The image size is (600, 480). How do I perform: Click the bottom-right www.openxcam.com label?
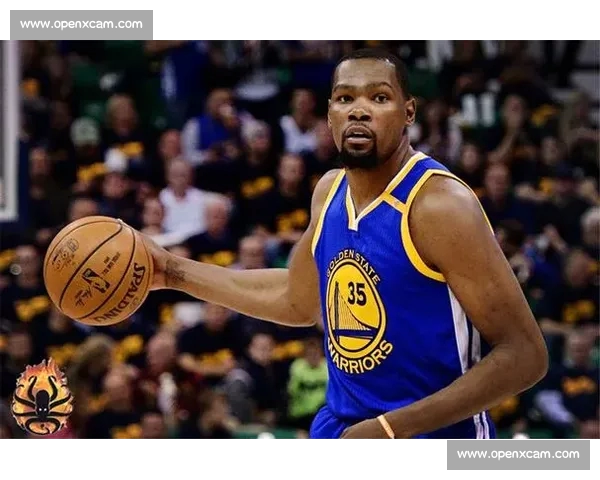click(518, 455)
